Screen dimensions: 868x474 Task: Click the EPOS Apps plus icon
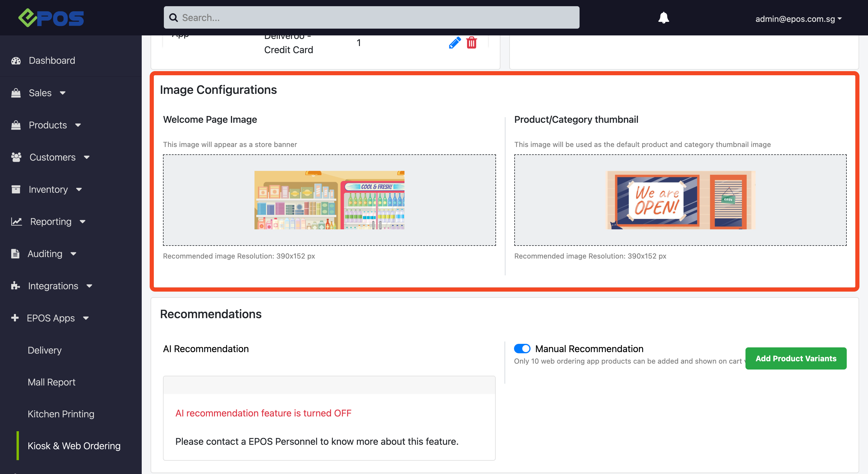click(x=15, y=318)
